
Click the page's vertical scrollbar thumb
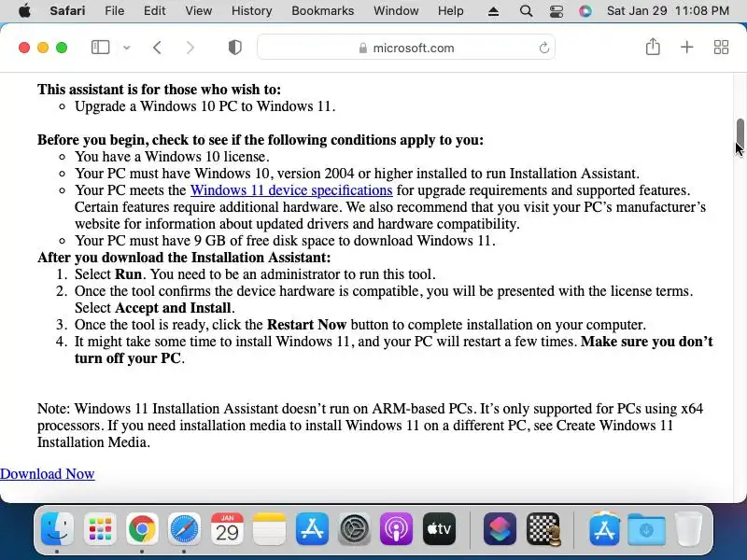click(740, 133)
